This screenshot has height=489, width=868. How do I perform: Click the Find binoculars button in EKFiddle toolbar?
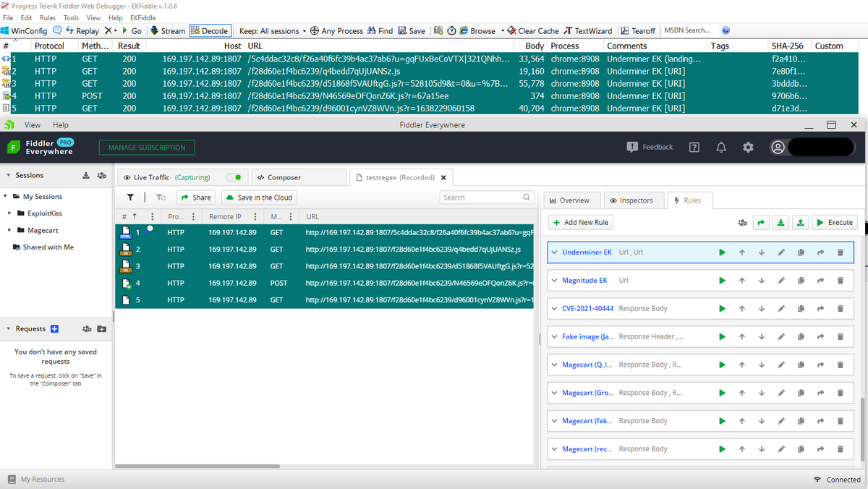click(380, 31)
